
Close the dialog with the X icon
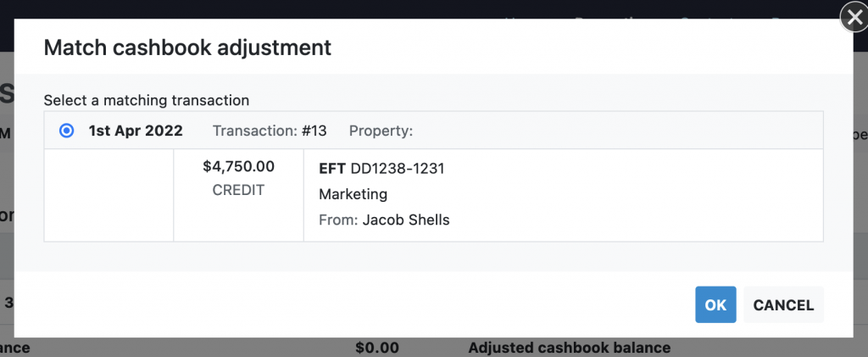[x=852, y=18]
